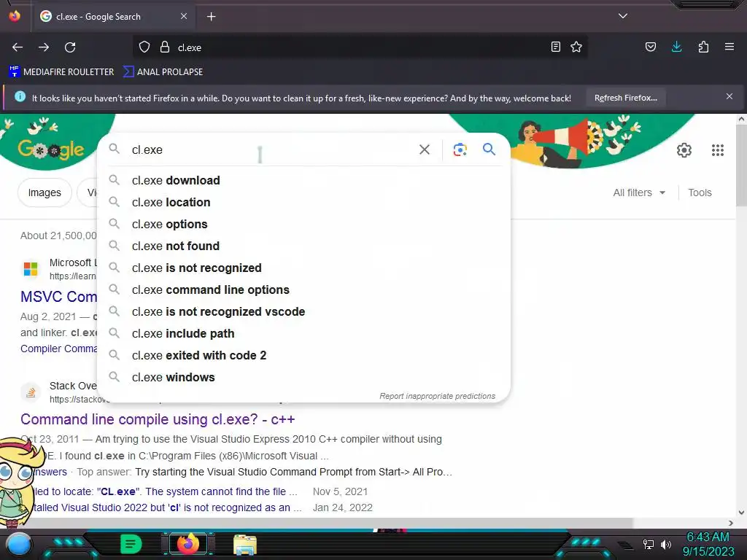The width and height of the screenshot is (747, 560).
Task: Click the vertical page scrollbar thumb
Action: [741, 166]
